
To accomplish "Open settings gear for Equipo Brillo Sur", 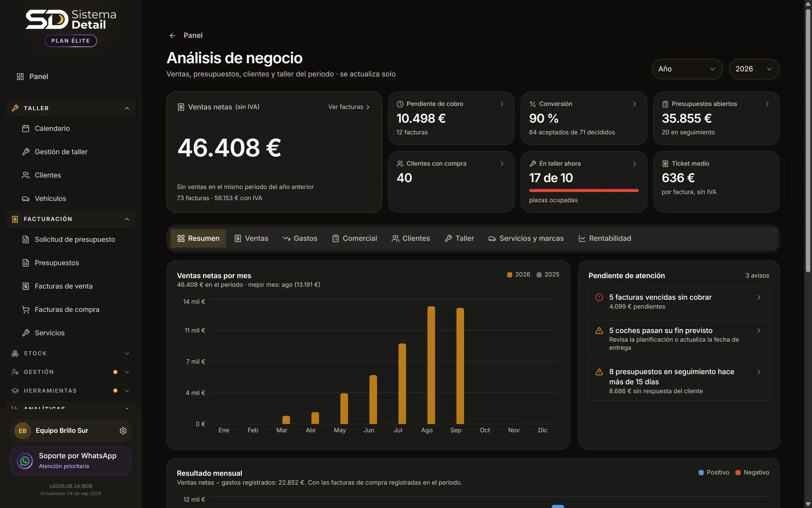I will click(123, 430).
